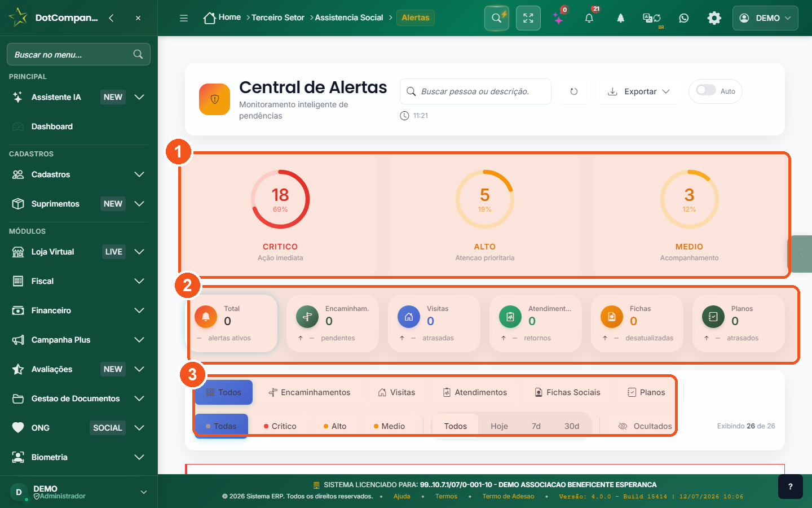Filter by Medio severity
812x508 pixels.
point(389,426)
